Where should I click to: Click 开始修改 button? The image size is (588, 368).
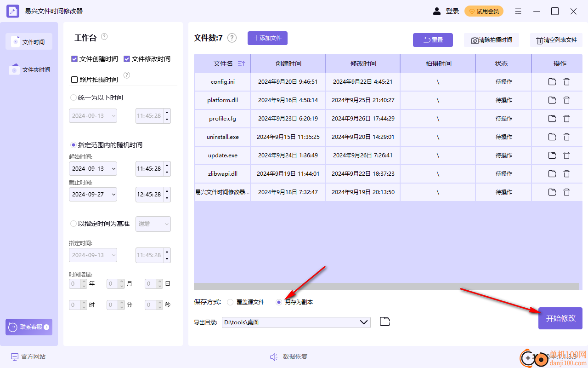[560, 318]
